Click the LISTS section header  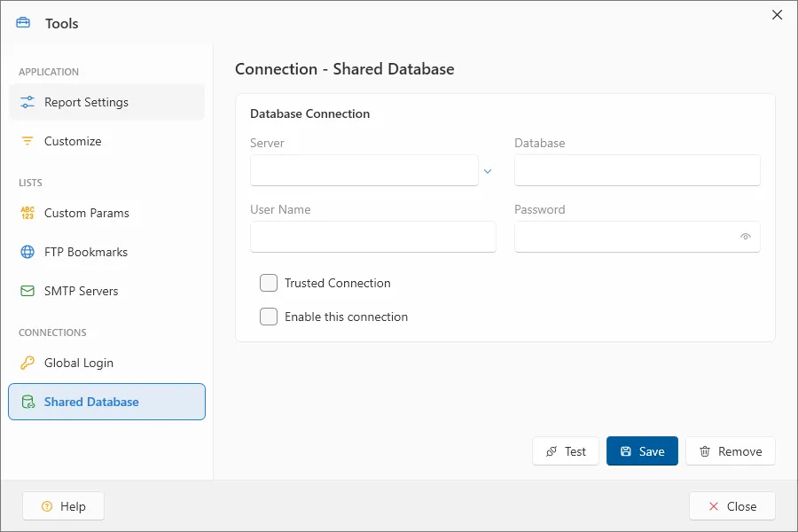pyautogui.click(x=30, y=183)
